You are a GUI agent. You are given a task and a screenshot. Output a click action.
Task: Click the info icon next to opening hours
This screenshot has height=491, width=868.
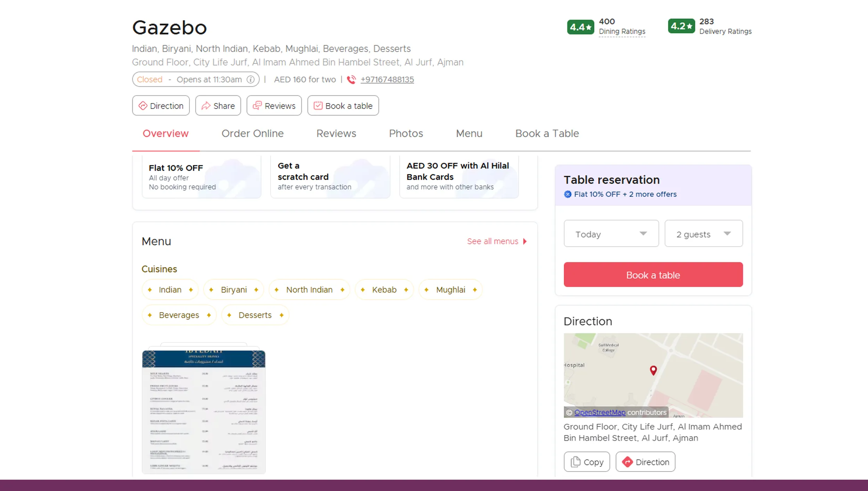(x=250, y=79)
